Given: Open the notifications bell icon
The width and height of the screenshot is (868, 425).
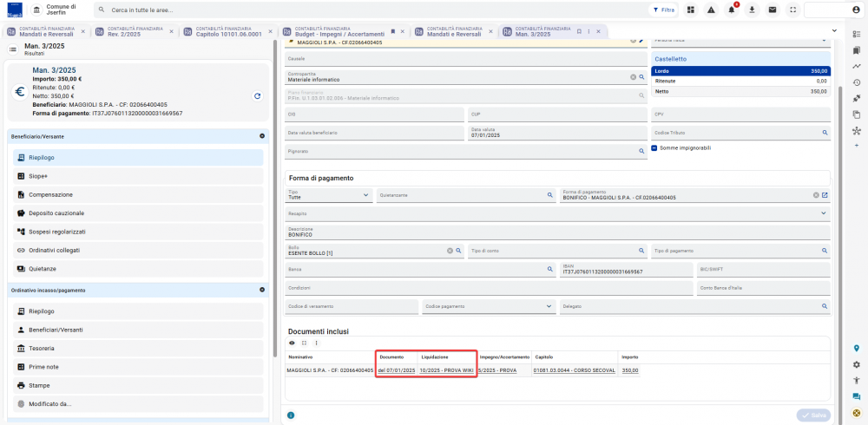Looking at the screenshot, I should click(731, 10).
